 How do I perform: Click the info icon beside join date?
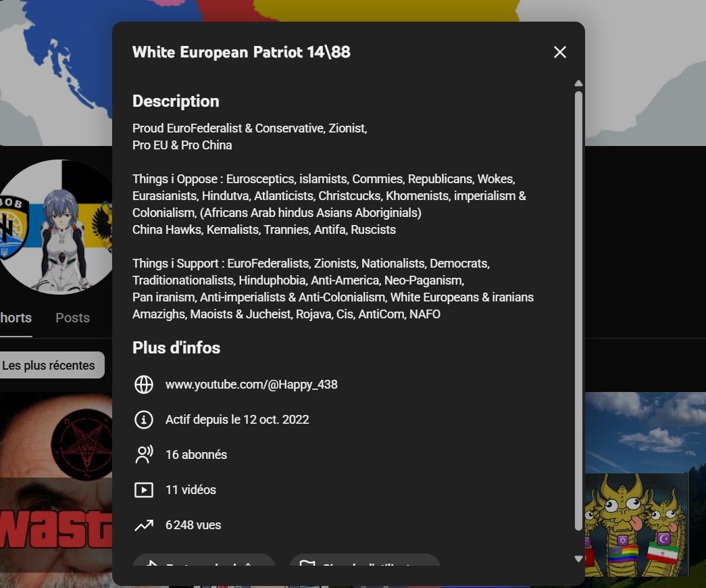(x=144, y=420)
